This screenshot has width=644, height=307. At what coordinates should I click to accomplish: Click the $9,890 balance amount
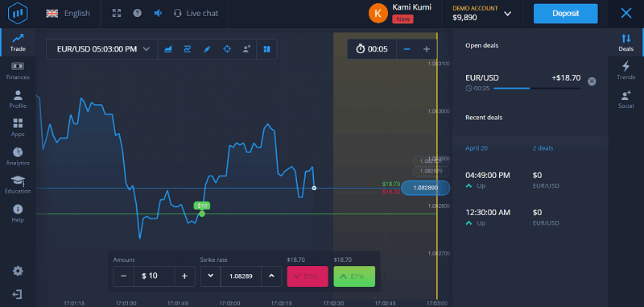(464, 18)
